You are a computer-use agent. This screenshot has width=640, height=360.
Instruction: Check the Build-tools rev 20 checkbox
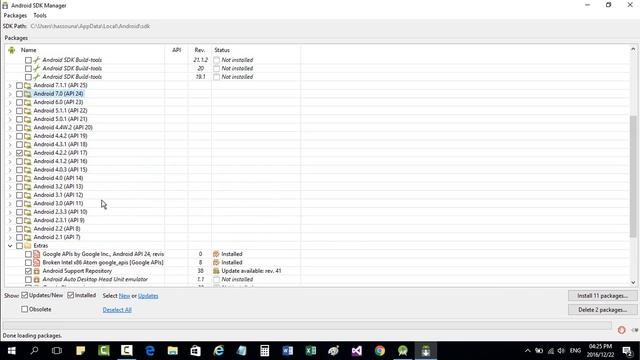click(28, 68)
